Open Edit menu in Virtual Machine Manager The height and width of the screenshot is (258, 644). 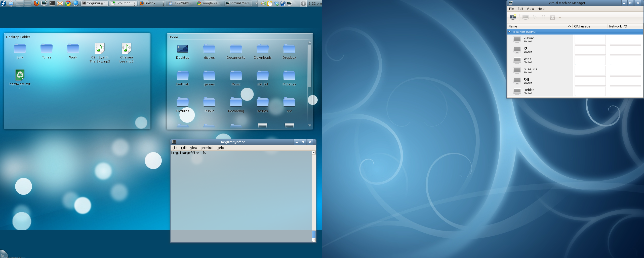click(x=520, y=9)
